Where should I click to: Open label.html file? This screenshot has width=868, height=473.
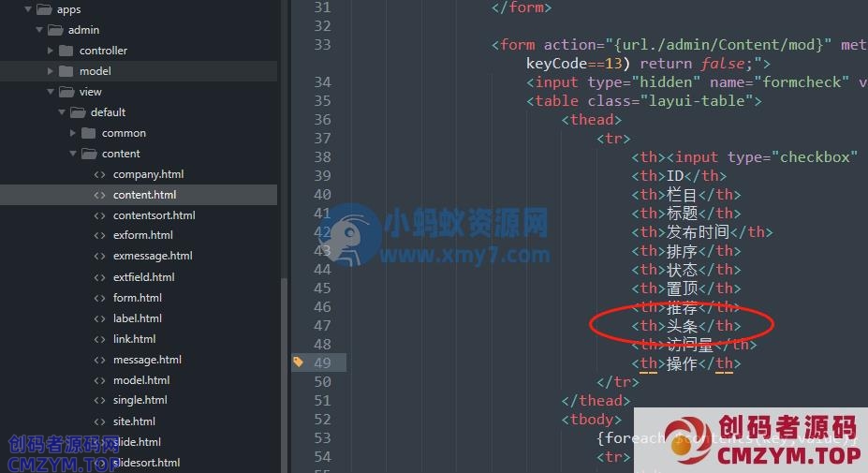point(138,318)
